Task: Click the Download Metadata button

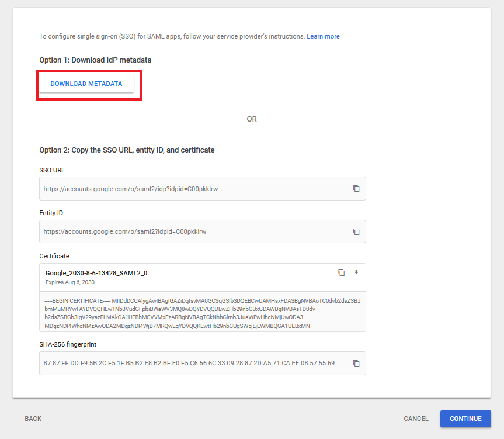Action: click(86, 84)
